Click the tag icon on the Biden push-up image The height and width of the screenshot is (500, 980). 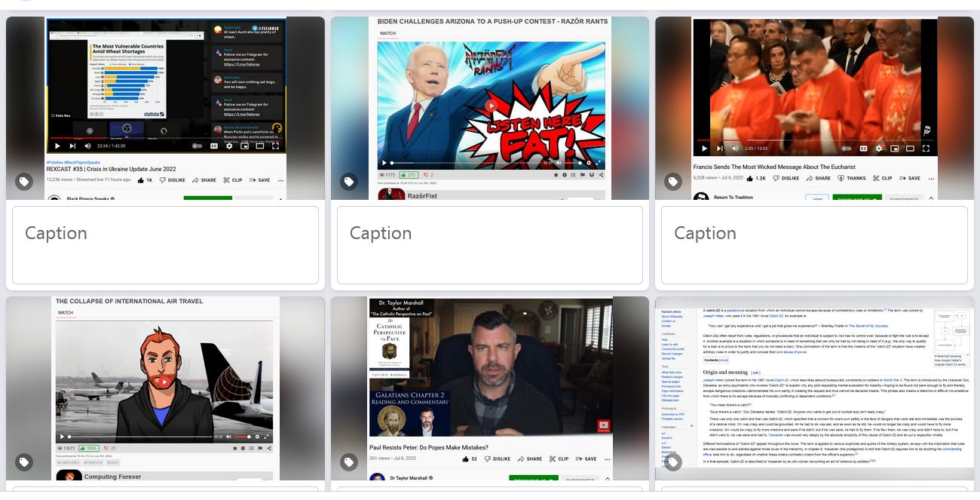(348, 182)
